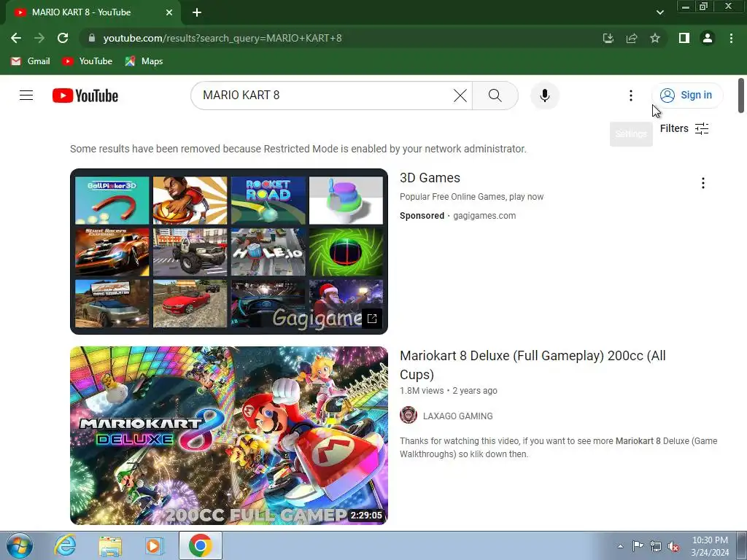Open the taskbar clock showing 10:30 PM
The height and width of the screenshot is (560, 747).
pyautogui.click(x=710, y=546)
